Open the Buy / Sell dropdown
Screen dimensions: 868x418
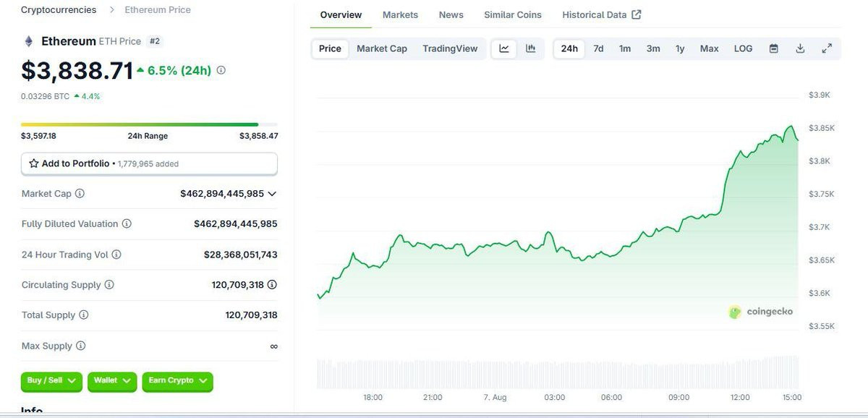point(53,381)
